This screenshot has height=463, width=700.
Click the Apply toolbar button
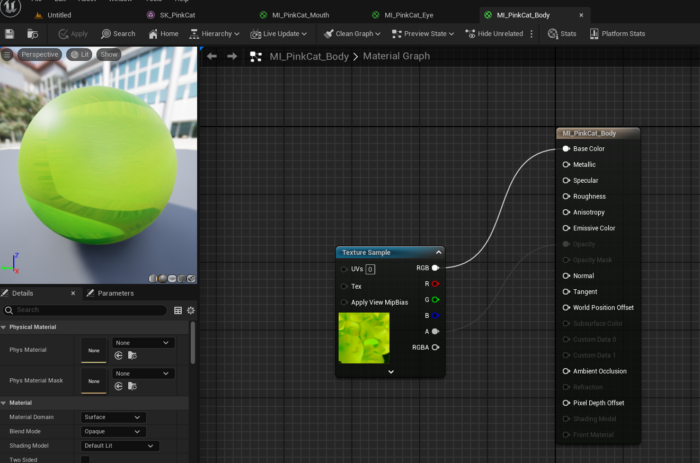tap(73, 34)
